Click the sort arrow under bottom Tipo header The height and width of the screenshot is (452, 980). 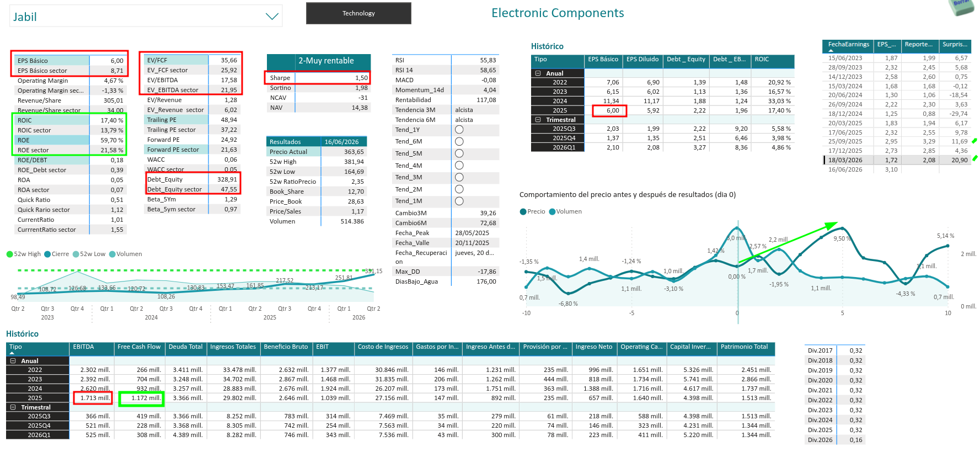coord(12,353)
